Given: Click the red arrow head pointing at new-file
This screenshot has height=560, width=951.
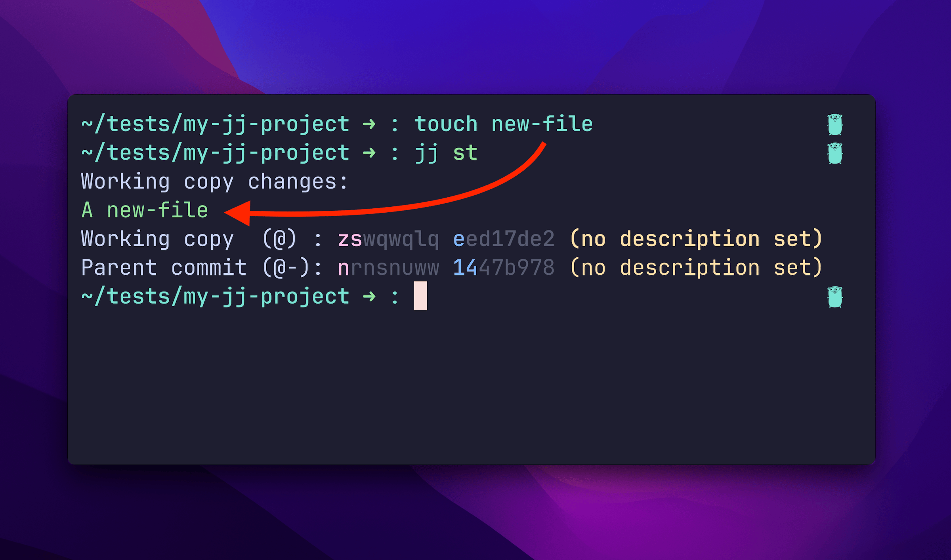Looking at the screenshot, I should coord(238,213).
